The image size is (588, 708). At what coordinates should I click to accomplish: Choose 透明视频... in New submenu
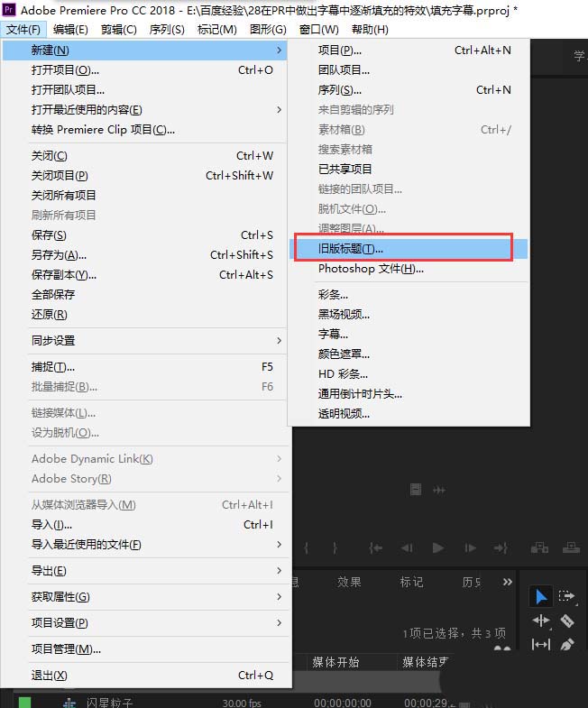pos(409,414)
